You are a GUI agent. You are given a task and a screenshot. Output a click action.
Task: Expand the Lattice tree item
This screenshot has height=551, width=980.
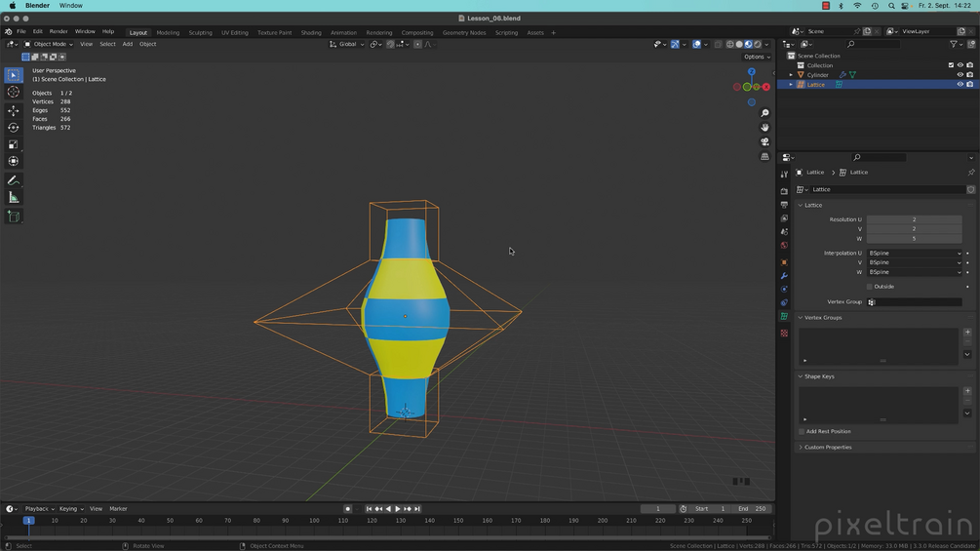coord(791,84)
